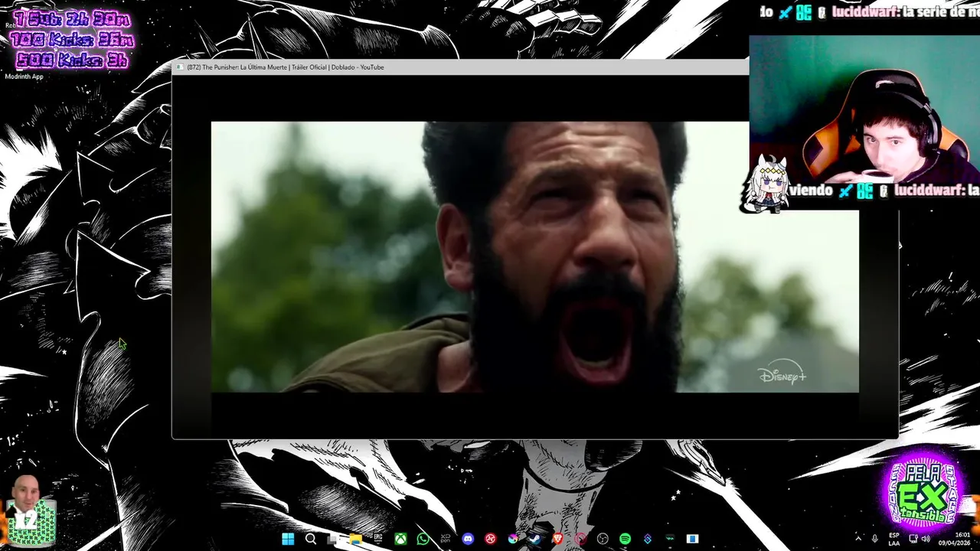Open network status tray icon
980x551 pixels.
[x=913, y=539]
